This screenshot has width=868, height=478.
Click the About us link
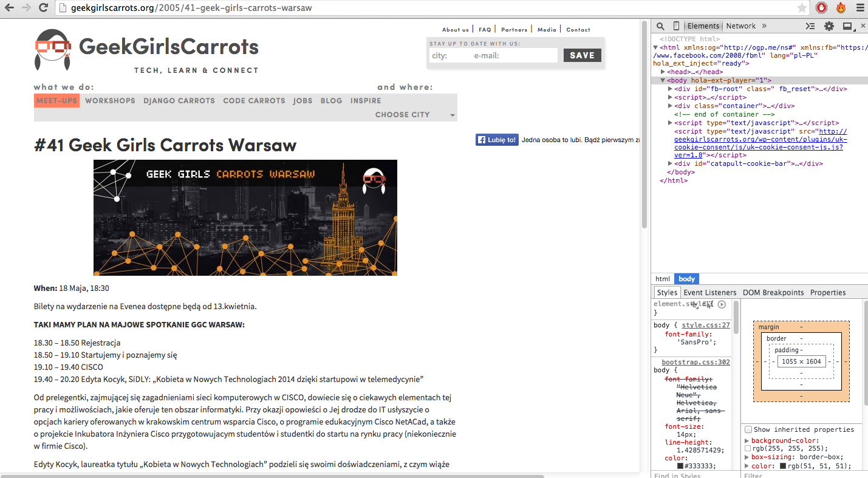tap(456, 29)
